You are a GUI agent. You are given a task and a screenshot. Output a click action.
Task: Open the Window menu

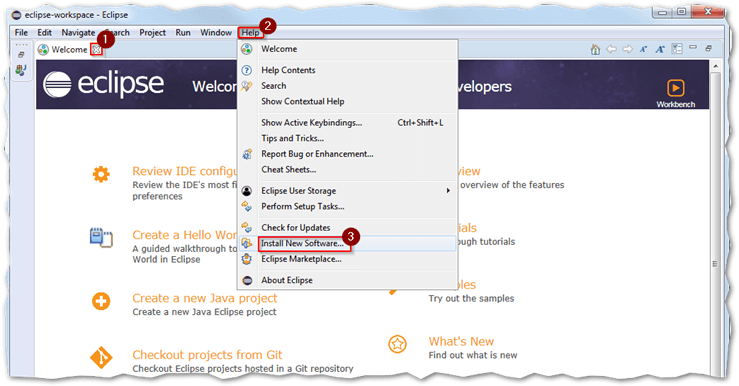pos(216,33)
